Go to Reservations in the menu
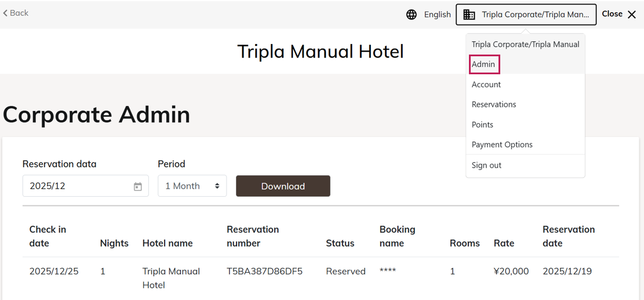 click(494, 104)
